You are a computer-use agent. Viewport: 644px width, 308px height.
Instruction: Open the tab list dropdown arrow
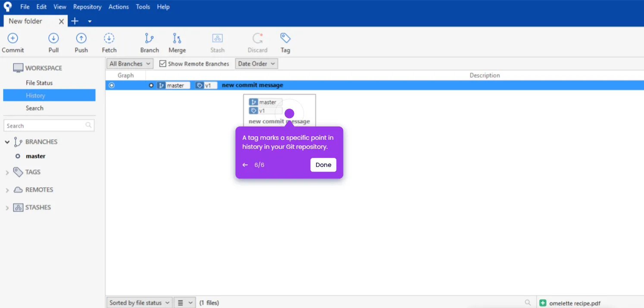click(90, 21)
